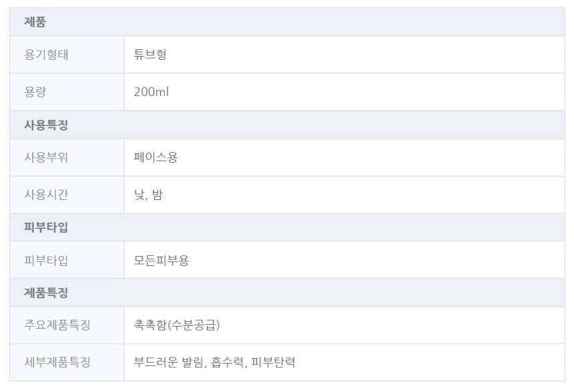The image size is (574, 392).
Task: Click the 제품 section header
Action: click(x=35, y=22)
